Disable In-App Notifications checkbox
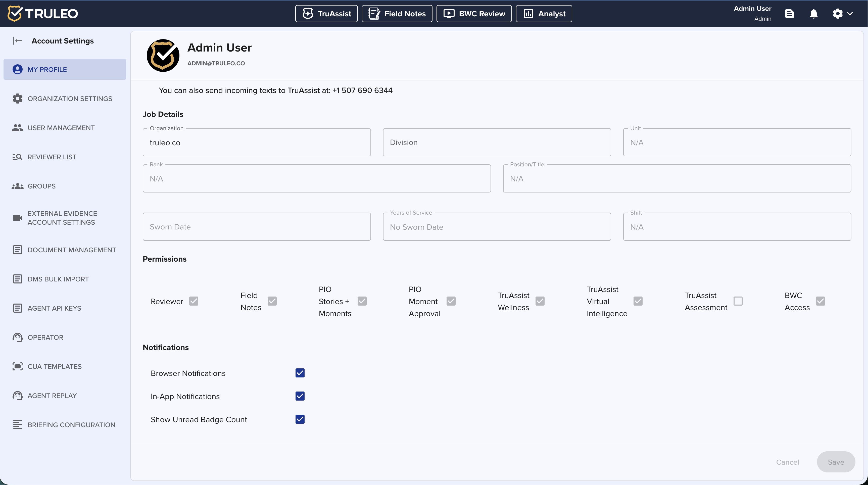 pos(300,396)
